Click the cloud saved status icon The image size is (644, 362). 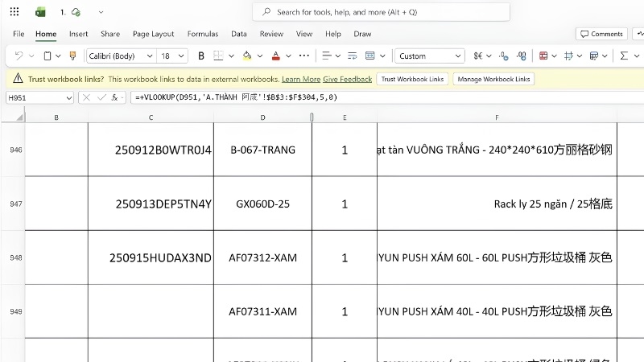[x=76, y=12]
